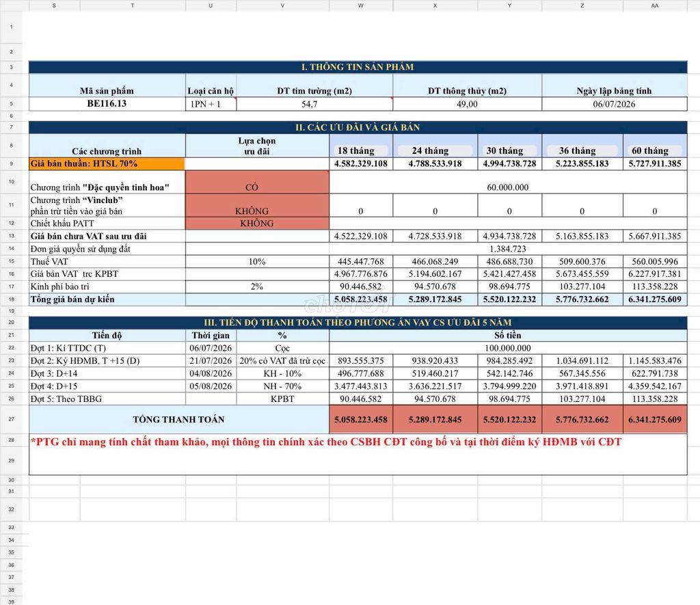Select column header T

(x=133, y=5)
